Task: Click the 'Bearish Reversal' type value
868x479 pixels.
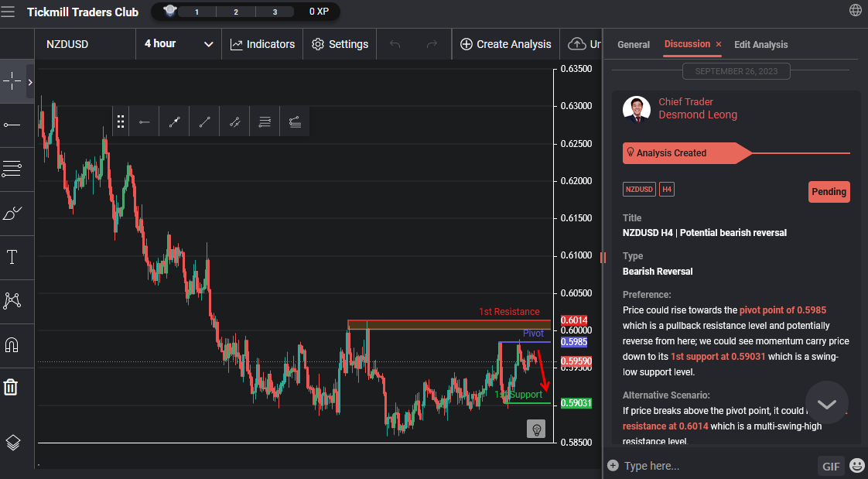Action: tap(658, 272)
